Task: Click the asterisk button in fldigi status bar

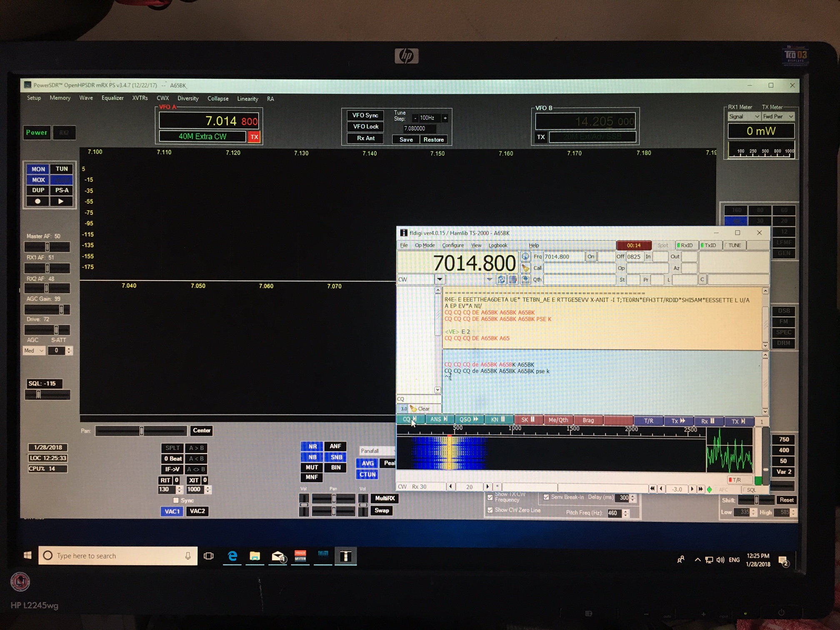Action: (x=497, y=487)
